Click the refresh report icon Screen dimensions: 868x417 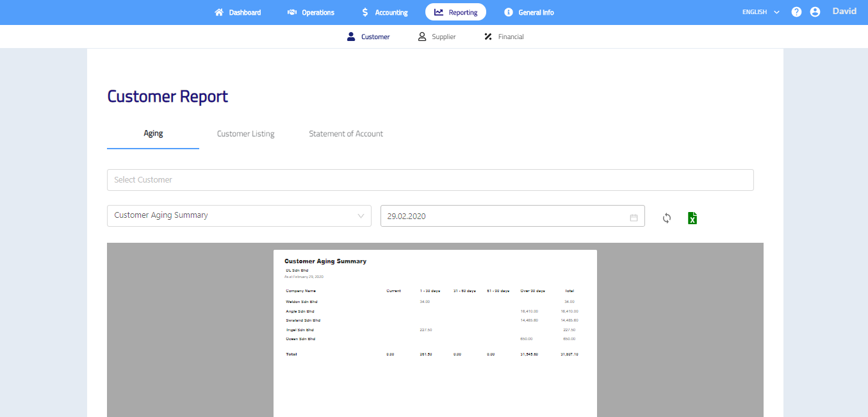click(667, 218)
